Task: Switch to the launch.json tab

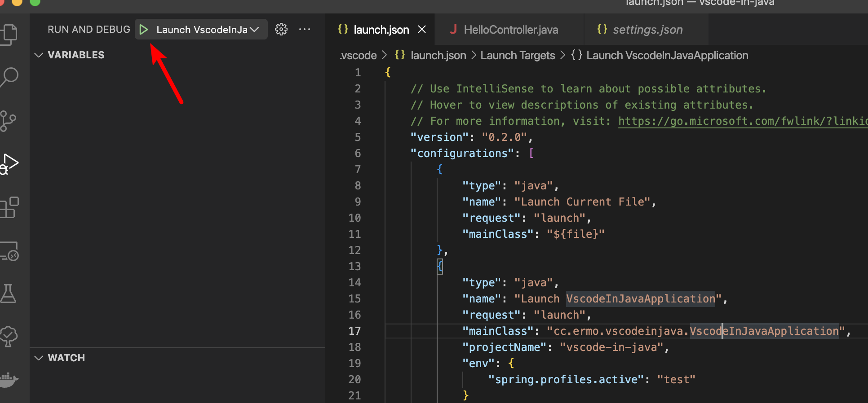Action: coord(381,30)
